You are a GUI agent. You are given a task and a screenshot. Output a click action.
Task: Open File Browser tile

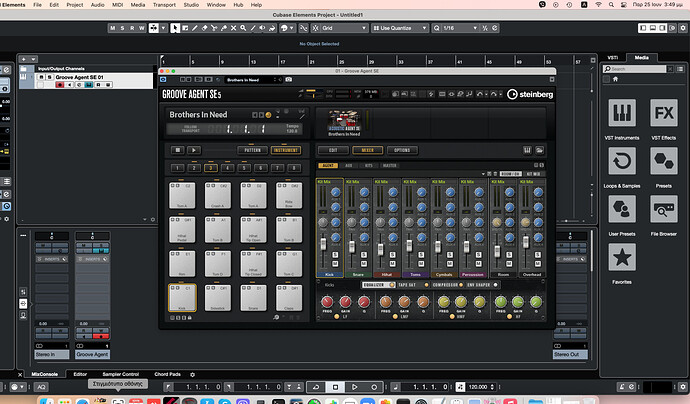click(664, 209)
